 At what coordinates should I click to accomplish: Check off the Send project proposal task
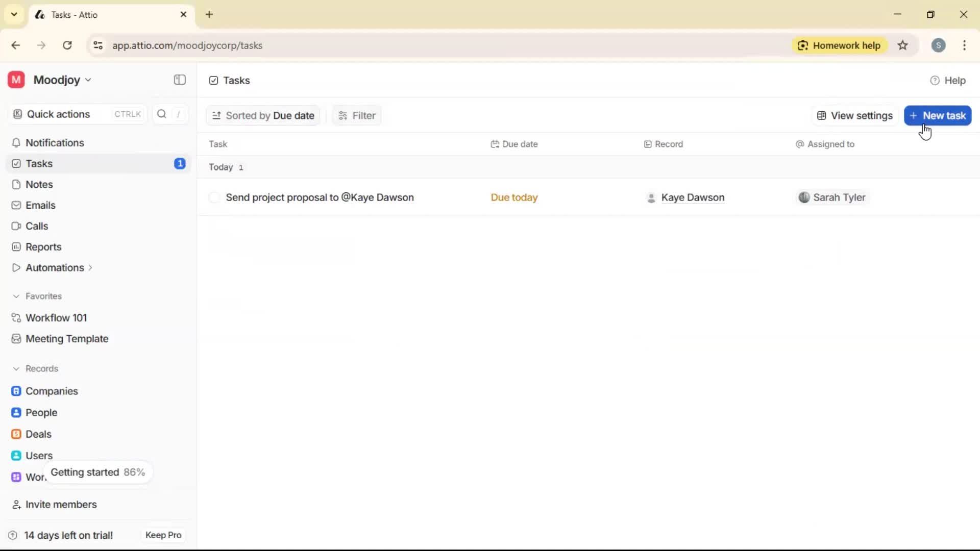coord(214,197)
